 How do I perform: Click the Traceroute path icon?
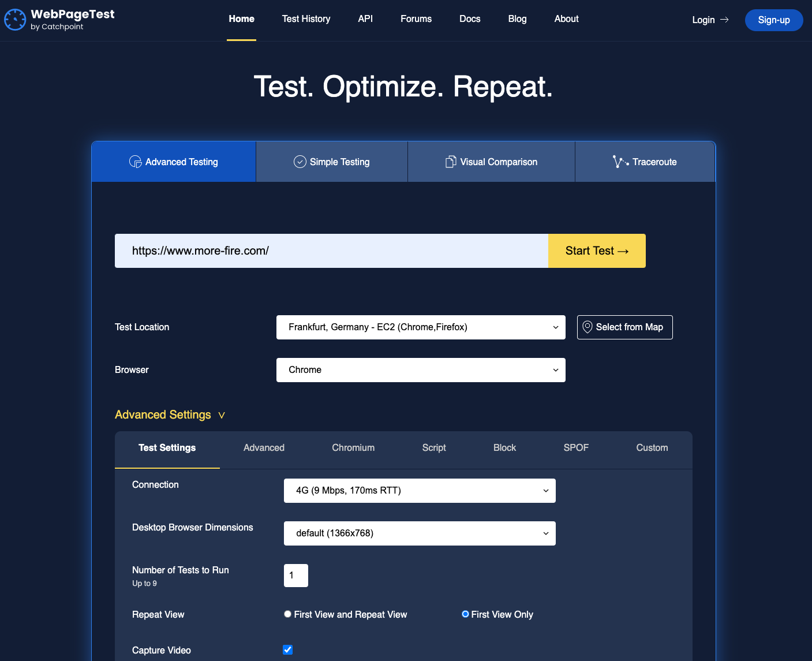tap(620, 162)
